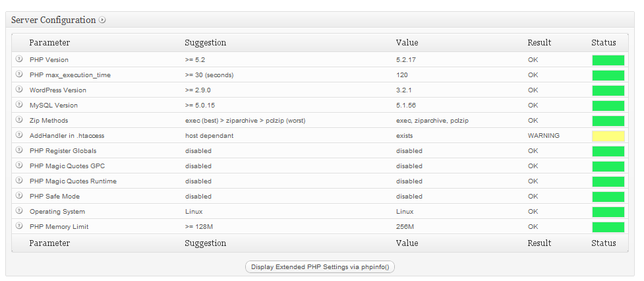This screenshot has height=281, width=644.
Task: Click help icon next to Zip Methods
Action: [19, 120]
